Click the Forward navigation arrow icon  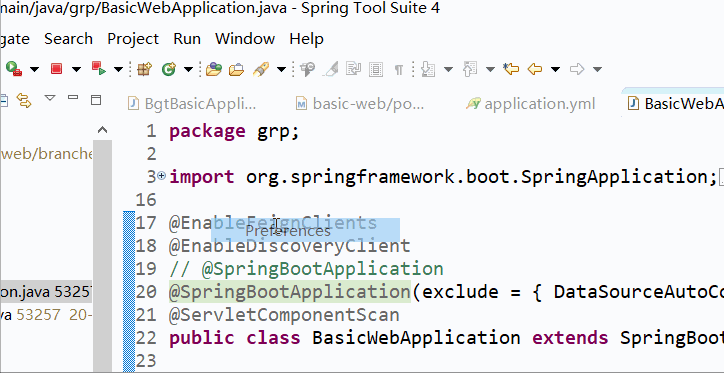(577, 70)
